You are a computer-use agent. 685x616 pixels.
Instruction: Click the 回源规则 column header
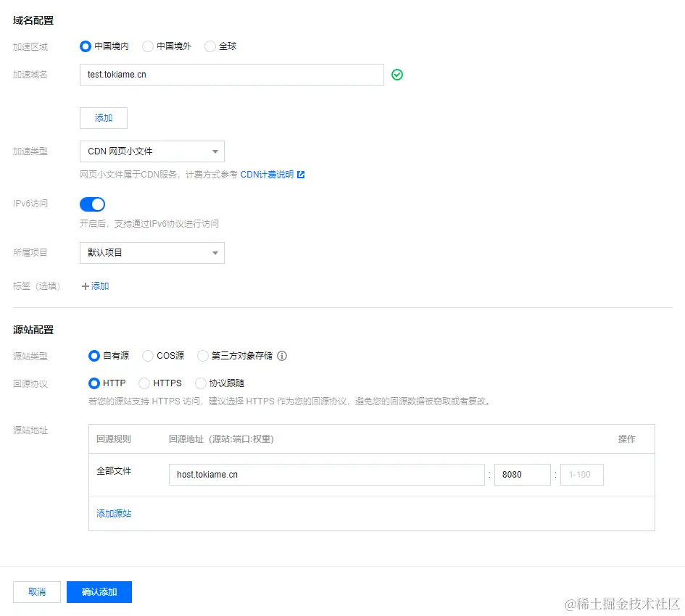pos(114,439)
